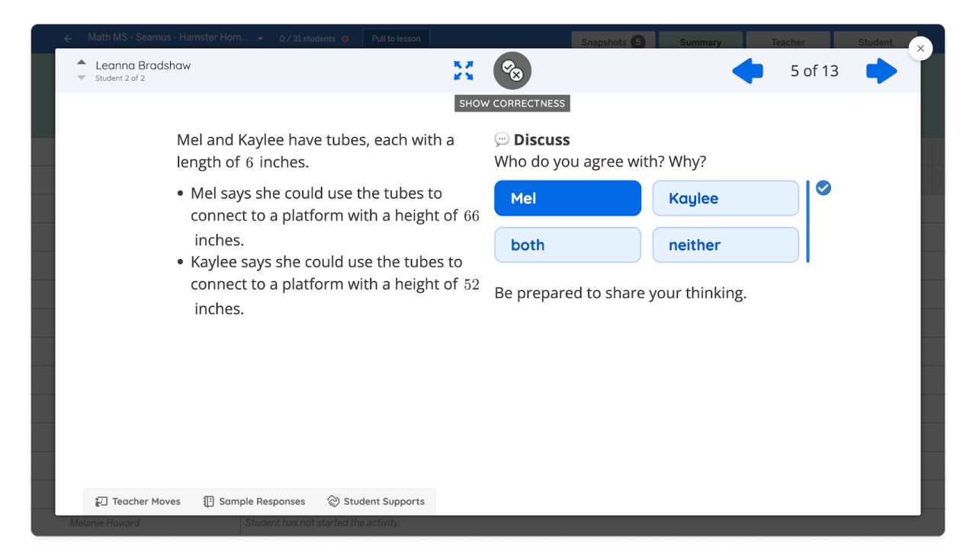The height and width of the screenshot is (560, 976).
Task: Open the Snapshots tab
Action: [612, 42]
